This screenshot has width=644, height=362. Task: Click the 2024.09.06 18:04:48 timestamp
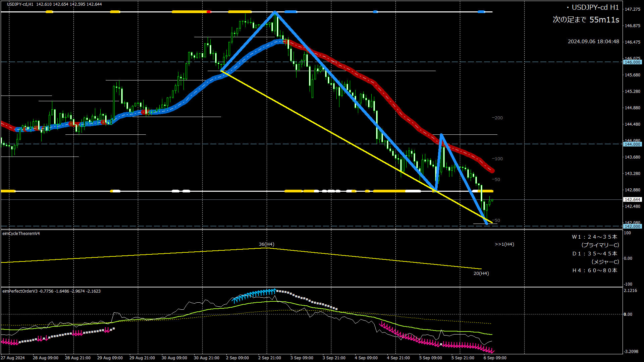tap(593, 42)
